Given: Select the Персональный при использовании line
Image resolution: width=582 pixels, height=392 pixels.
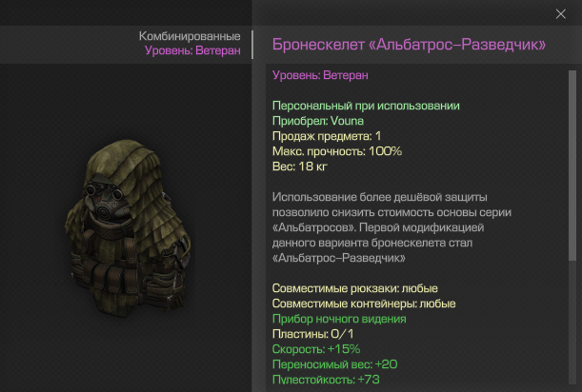Looking at the screenshot, I should tap(366, 106).
